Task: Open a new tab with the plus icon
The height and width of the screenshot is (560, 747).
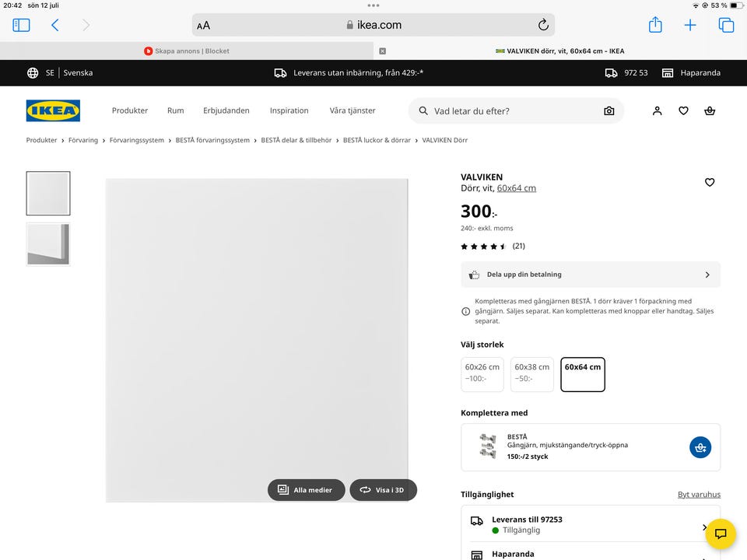Action: [690, 25]
